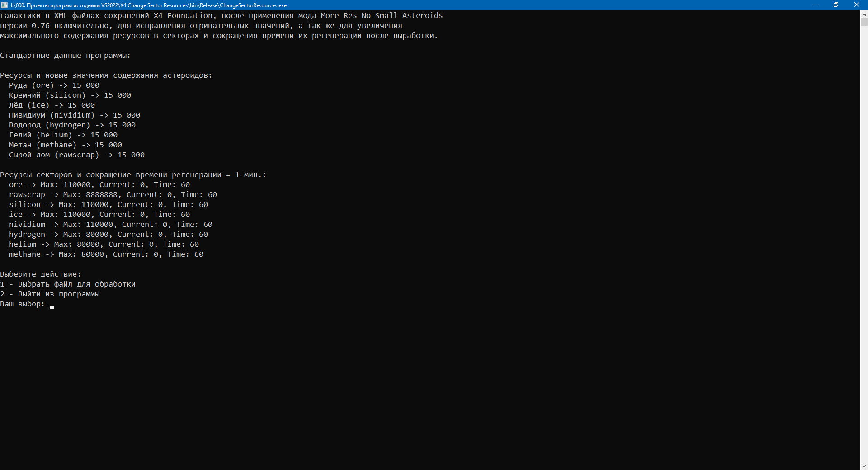Screen dimensions: 868x470
Task: Click menu option '1 - Выбрать файл для обработки'
Action: (x=68, y=284)
